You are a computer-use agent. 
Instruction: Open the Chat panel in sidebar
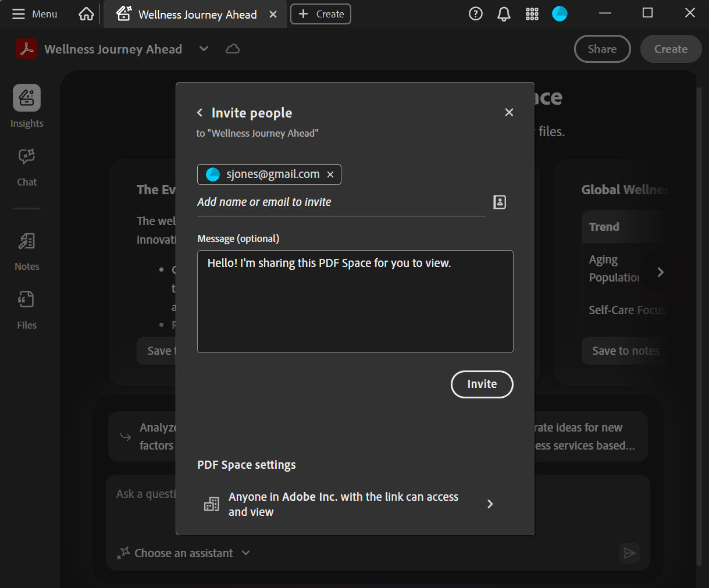(x=27, y=168)
